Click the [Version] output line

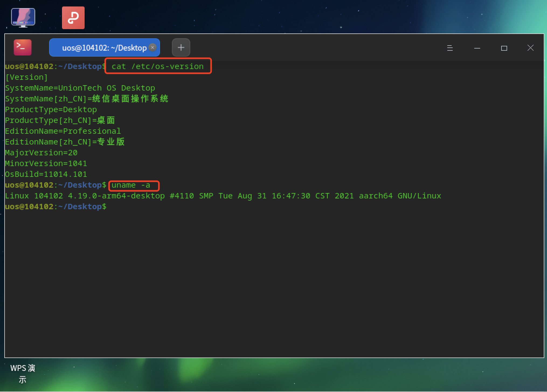pyautogui.click(x=26, y=77)
